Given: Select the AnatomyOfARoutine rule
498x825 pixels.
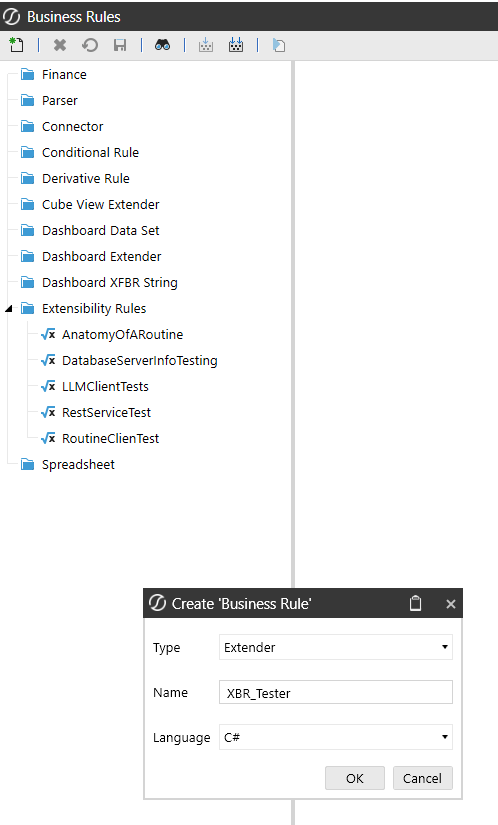Looking at the screenshot, I should (x=123, y=335).
